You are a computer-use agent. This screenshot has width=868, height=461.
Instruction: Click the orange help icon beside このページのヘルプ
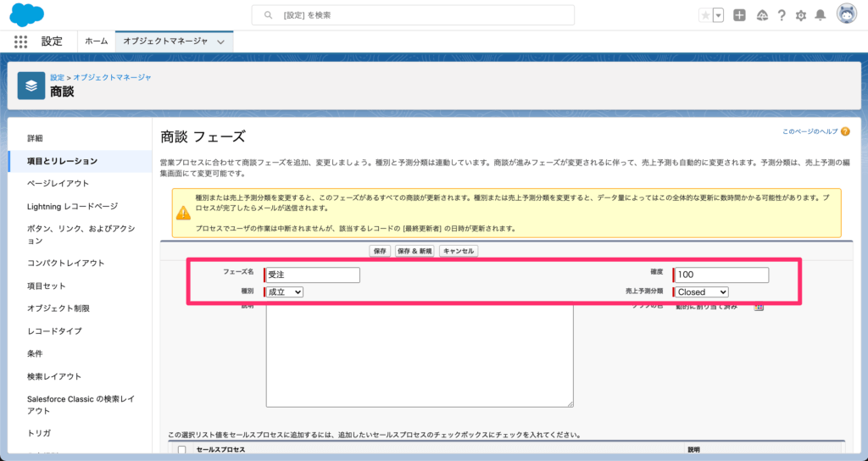pos(845,131)
